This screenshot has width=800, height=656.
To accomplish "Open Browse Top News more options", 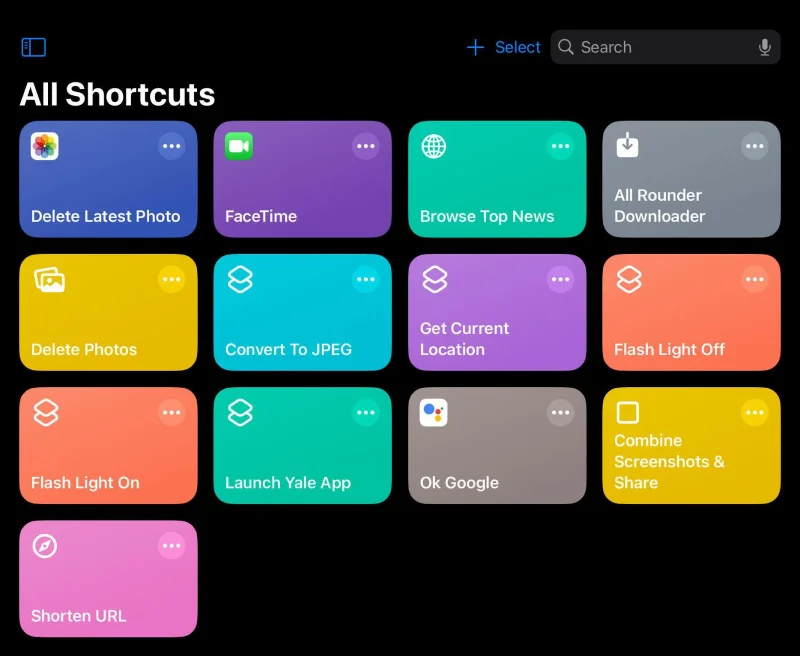I will pyautogui.click(x=560, y=146).
